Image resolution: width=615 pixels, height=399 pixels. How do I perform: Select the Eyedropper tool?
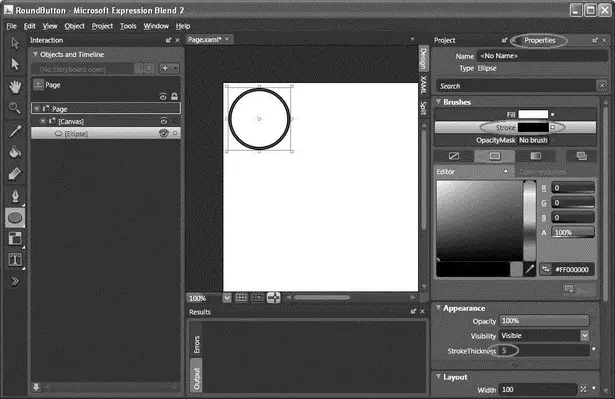point(15,131)
